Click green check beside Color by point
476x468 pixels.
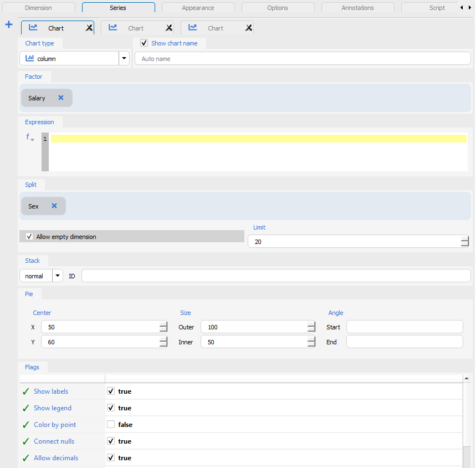click(26, 425)
